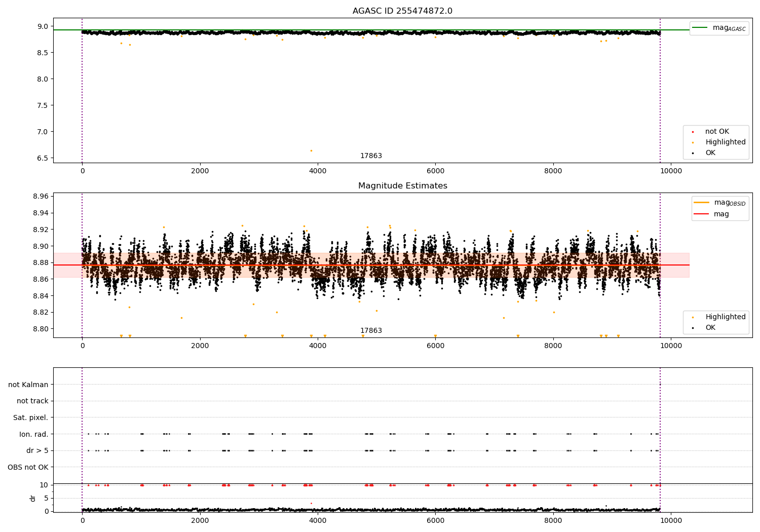Click the "not Kalman" row label
This screenshot has height=532, width=760.
click(28, 385)
